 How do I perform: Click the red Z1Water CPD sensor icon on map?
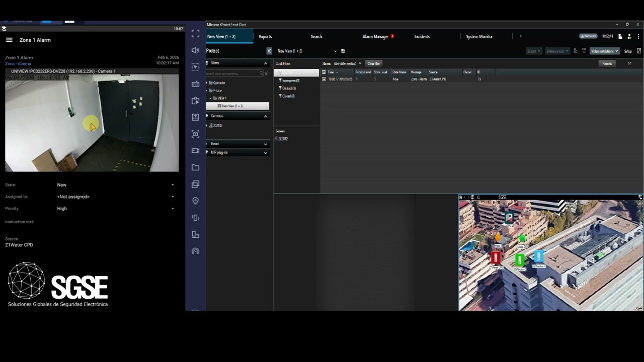click(x=496, y=257)
